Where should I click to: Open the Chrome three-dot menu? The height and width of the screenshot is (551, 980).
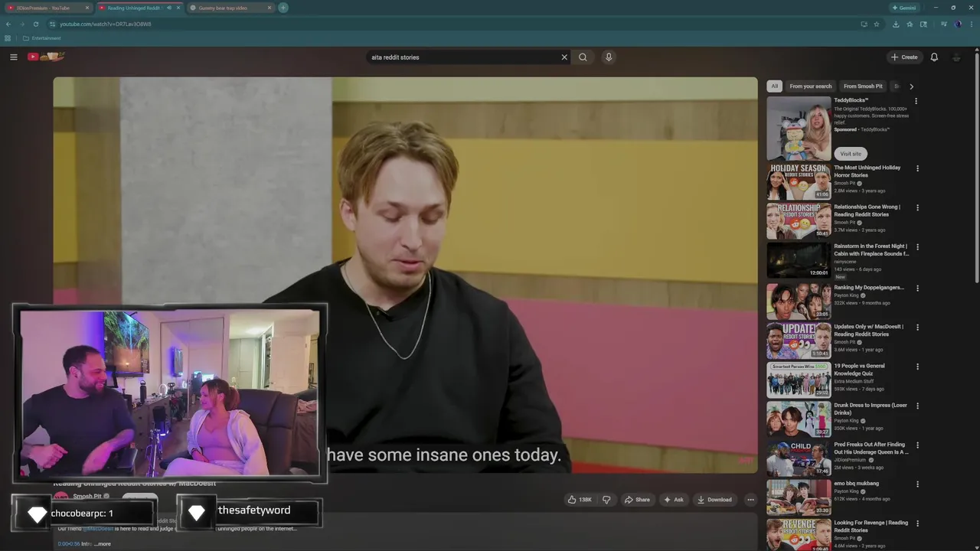pos(971,24)
